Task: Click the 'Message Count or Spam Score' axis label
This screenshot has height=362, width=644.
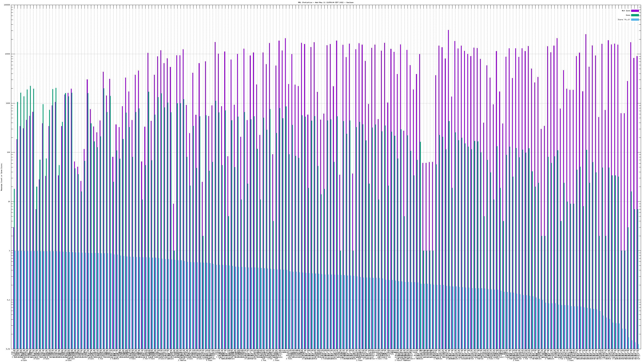Action: [x=1, y=177]
